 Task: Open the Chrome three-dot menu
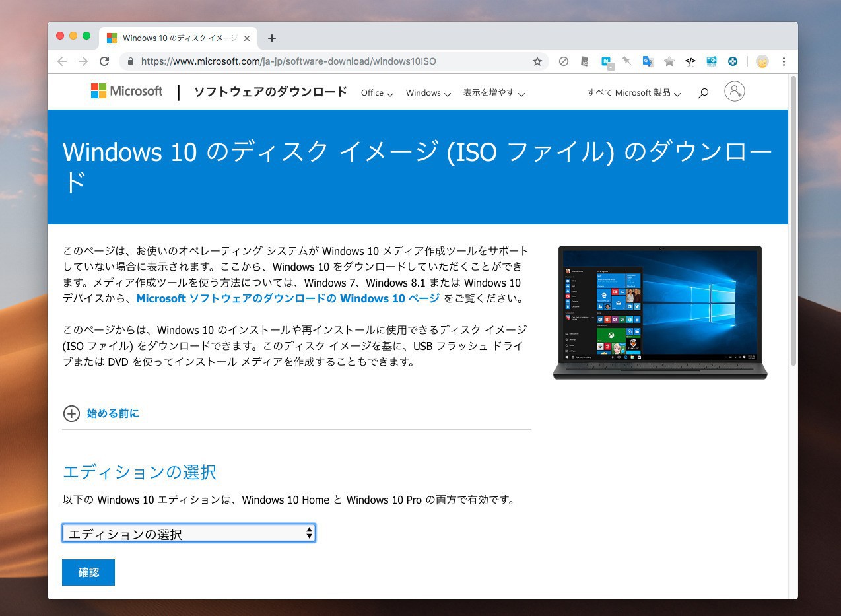tap(784, 61)
